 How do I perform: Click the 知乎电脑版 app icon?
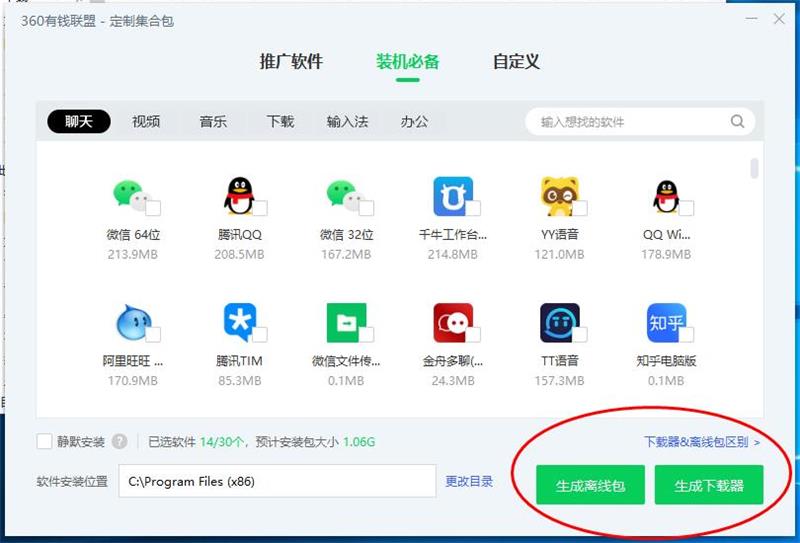[666, 323]
